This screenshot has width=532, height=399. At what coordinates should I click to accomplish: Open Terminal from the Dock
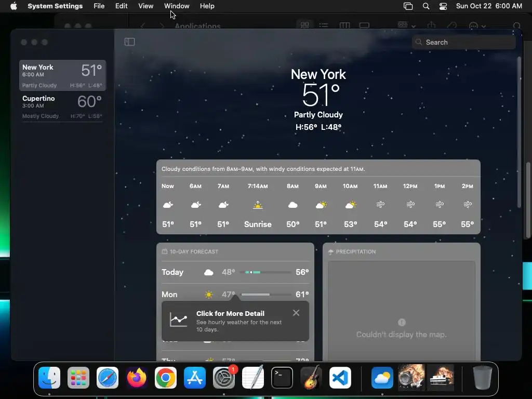pyautogui.click(x=282, y=378)
